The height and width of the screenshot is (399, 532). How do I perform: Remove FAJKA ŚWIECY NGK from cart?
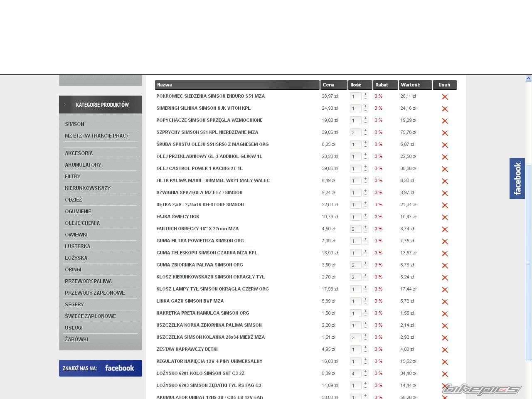click(x=445, y=217)
